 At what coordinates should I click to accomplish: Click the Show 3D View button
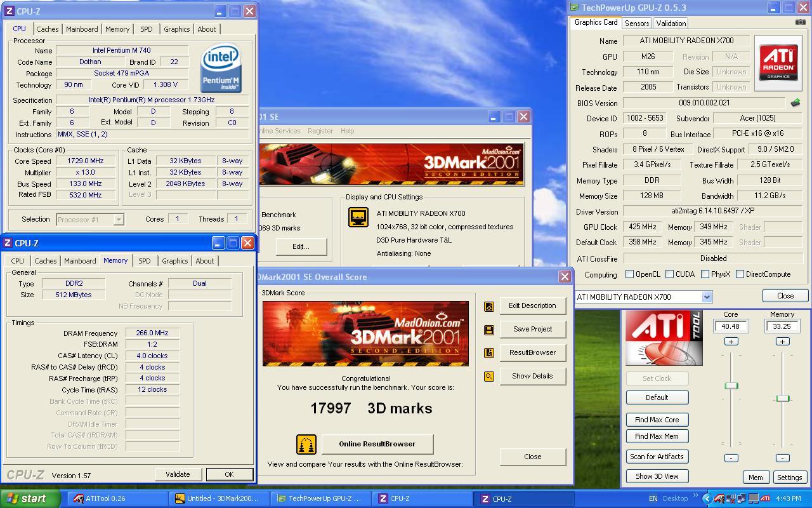pos(657,476)
